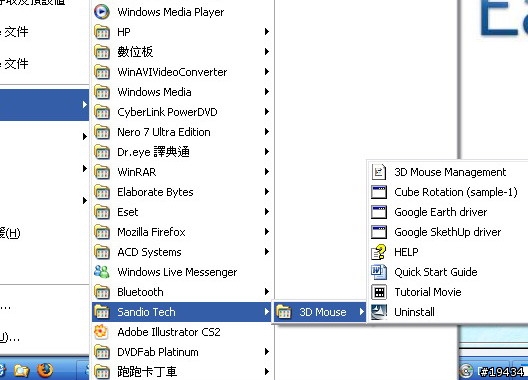This screenshot has width=528, height=380.
Task: Expand the Nero 7 Ultra Edition arrow
Action: click(x=267, y=132)
